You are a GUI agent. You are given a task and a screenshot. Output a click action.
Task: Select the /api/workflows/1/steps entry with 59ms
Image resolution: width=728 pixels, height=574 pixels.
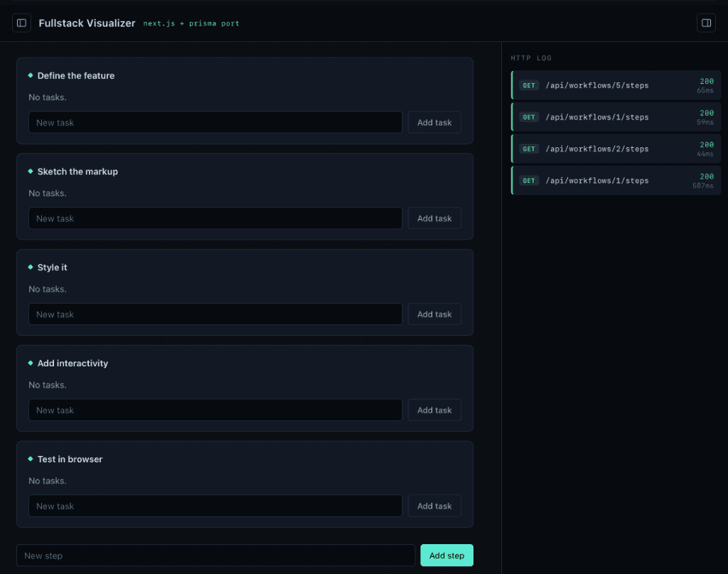coord(616,117)
